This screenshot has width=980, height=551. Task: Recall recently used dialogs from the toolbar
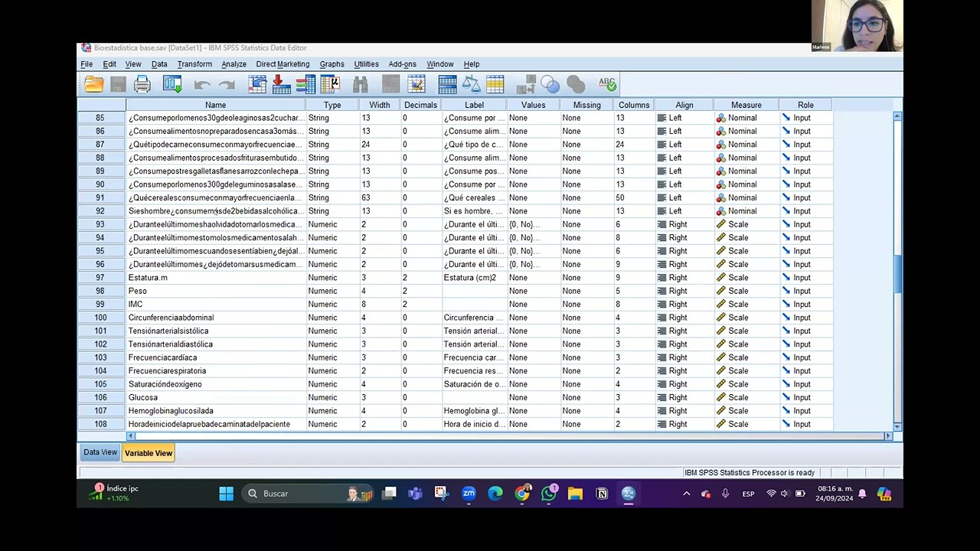click(x=172, y=84)
